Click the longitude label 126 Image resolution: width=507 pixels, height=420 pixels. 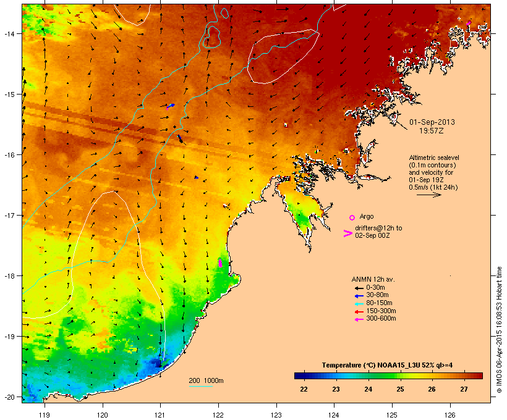point(449,415)
